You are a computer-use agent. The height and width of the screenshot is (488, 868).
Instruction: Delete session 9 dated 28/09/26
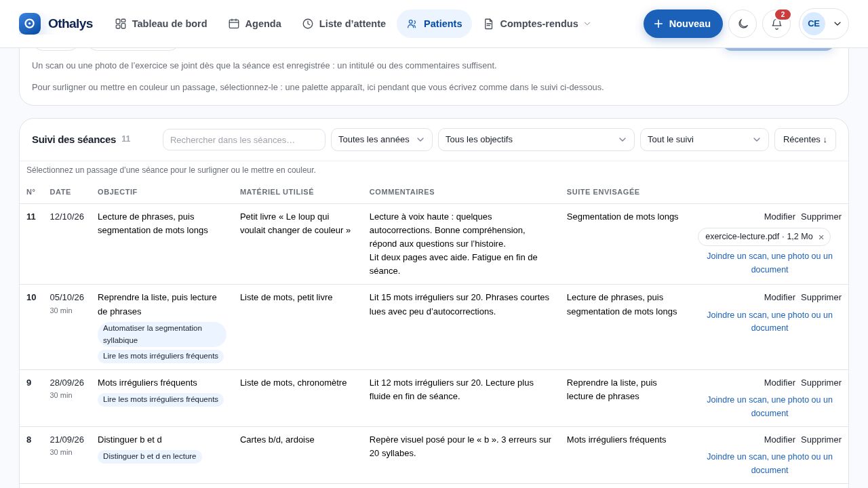[x=821, y=383]
